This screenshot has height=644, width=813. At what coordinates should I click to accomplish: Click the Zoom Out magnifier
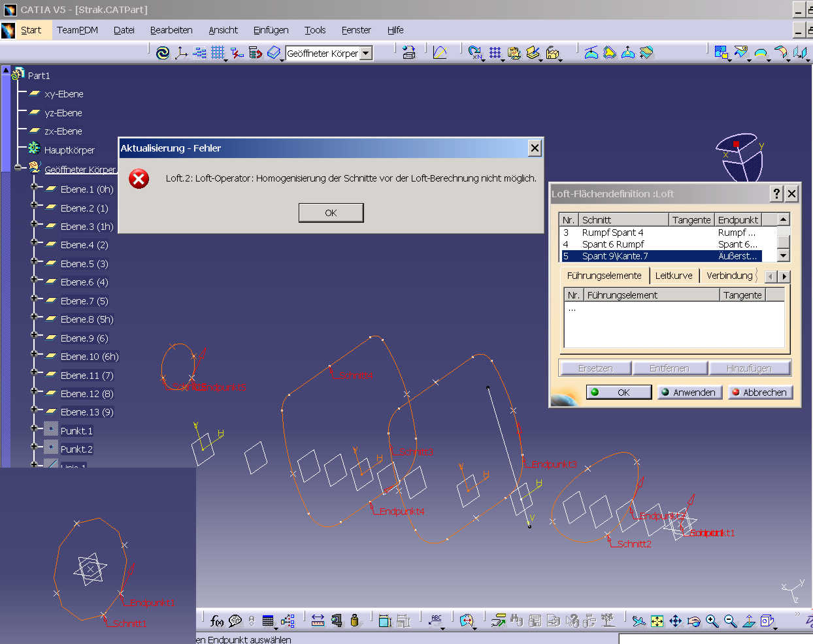click(x=730, y=620)
